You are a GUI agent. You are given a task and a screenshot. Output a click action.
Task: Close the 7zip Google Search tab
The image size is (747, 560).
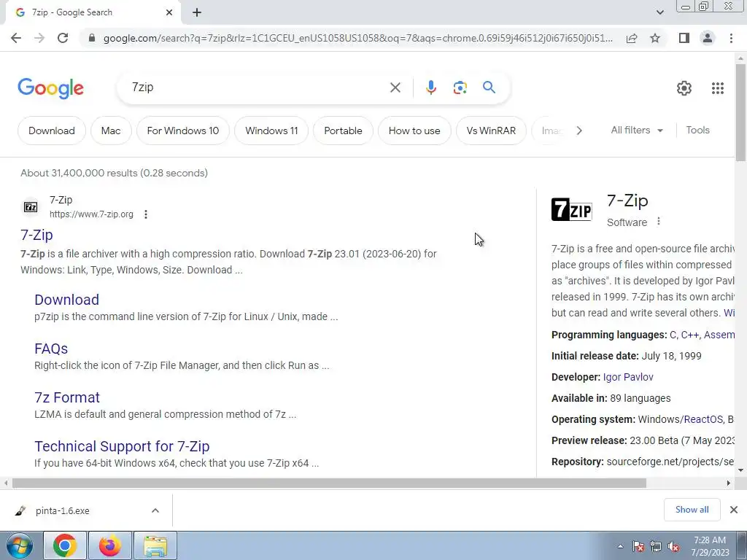(x=169, y=13)
